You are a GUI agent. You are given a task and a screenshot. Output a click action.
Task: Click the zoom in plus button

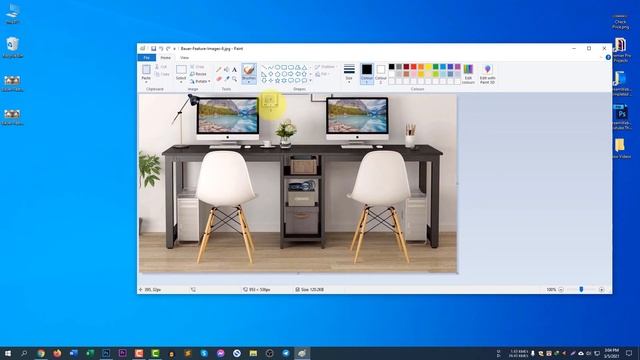point(602,289)
